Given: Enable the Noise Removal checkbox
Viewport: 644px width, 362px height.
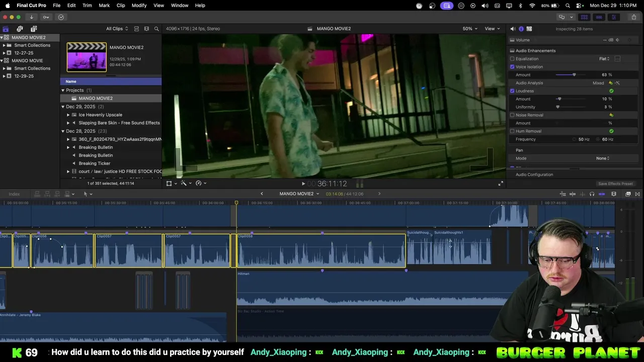Looking at the screenshot, I should (x=512, y=115).
